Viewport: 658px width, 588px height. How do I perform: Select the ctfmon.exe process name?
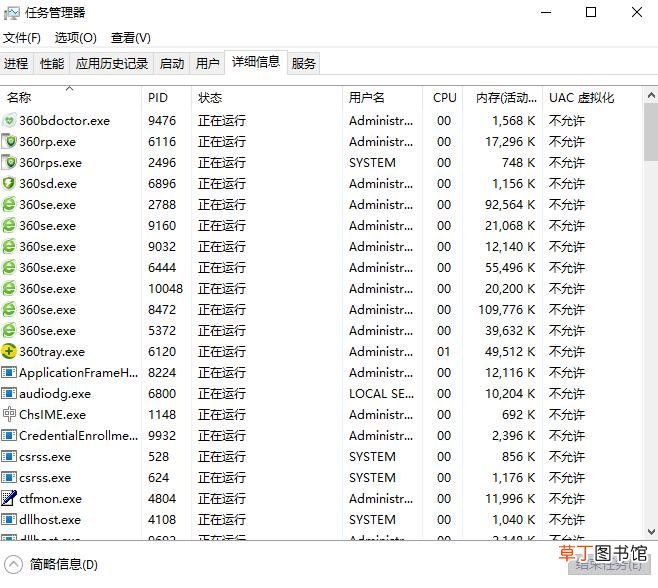(50, 499)
